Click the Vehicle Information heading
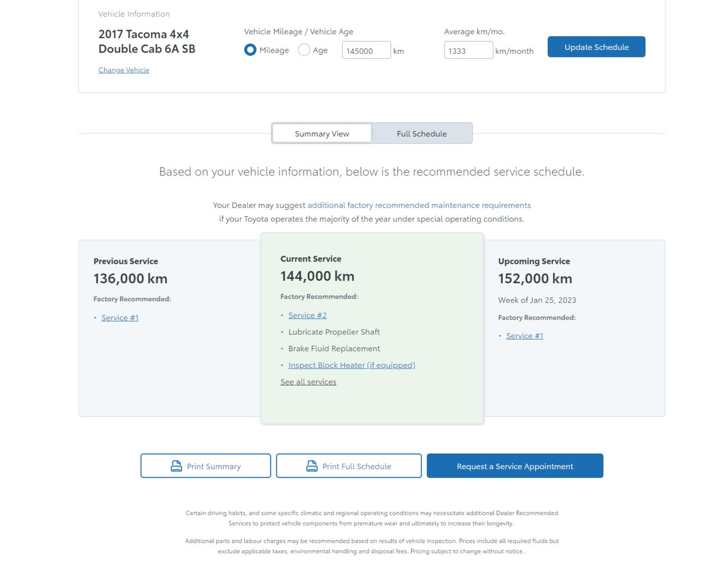Image resolution: width=717 pixels, height=588 pixels. [134, 14]
